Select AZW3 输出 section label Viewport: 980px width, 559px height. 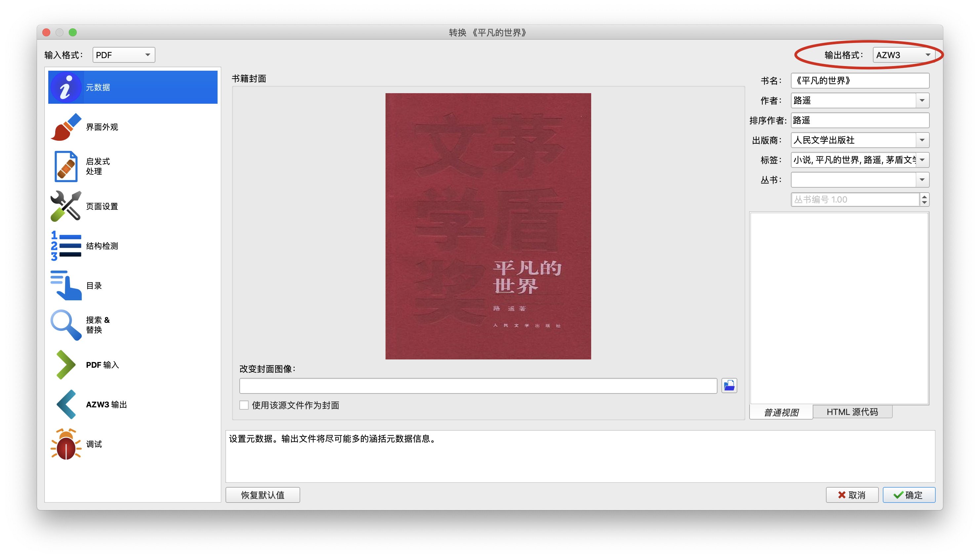(106, 405)
